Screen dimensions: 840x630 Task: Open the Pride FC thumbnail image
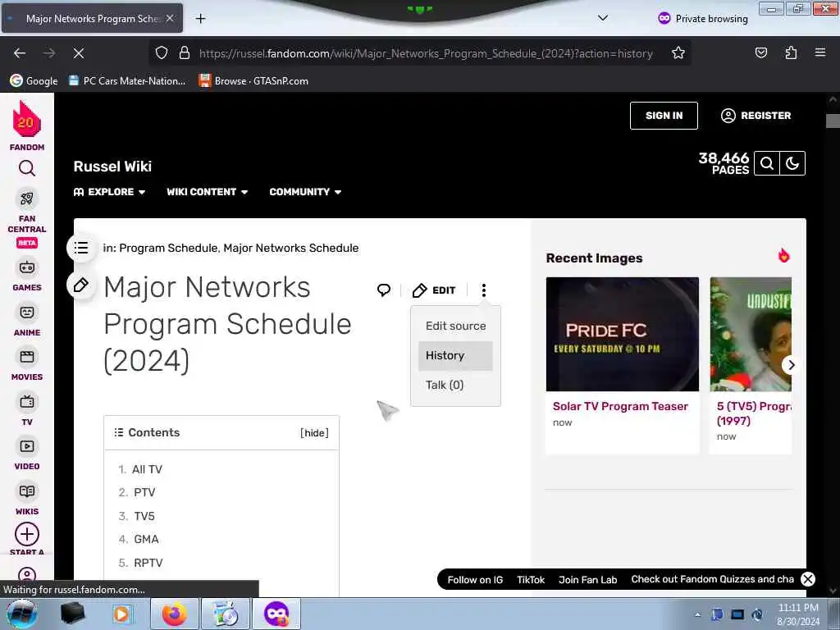pos(623,335)
